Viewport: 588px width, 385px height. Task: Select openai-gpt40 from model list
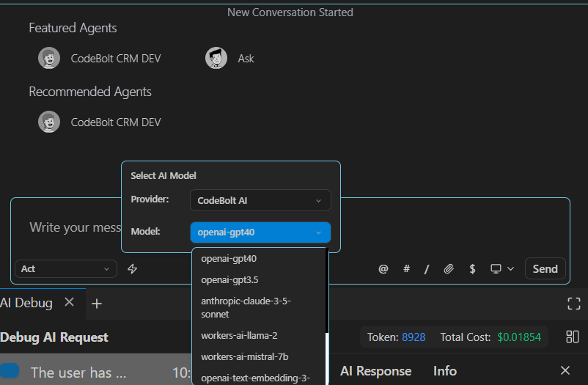tap(259, 259)
